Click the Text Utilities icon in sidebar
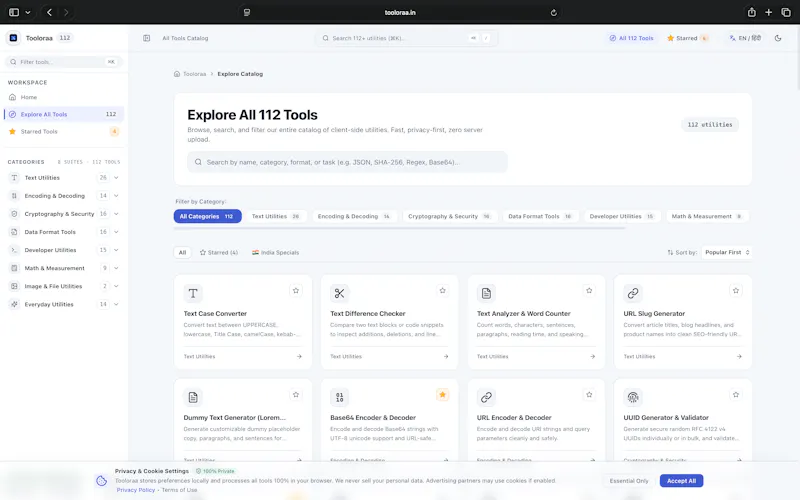800x500 pixels. tap(14, 178)
